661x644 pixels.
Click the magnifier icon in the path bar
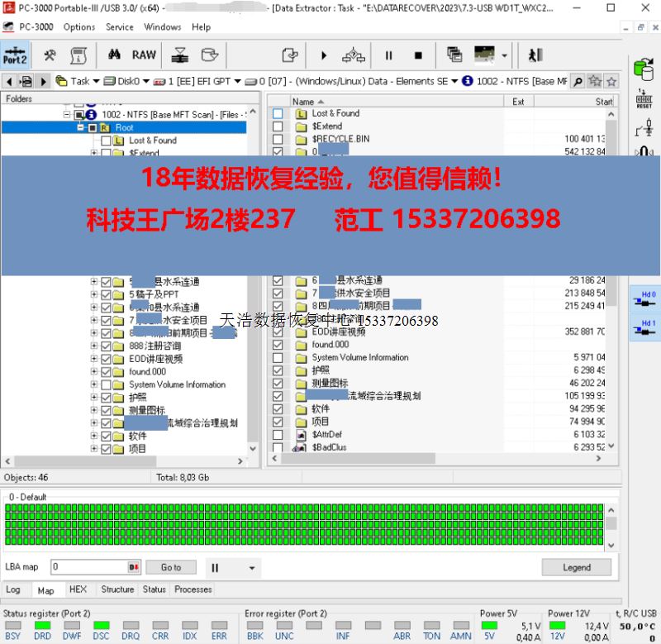click(578, 81)
